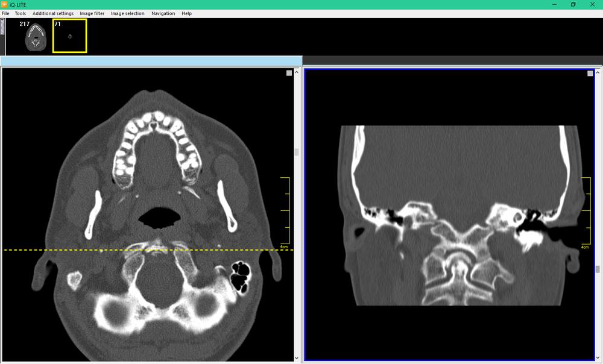Image resolution: width=603 pixels, height=364 pixels.
Task: Open the Image selection menu
Action: point(128,13)
